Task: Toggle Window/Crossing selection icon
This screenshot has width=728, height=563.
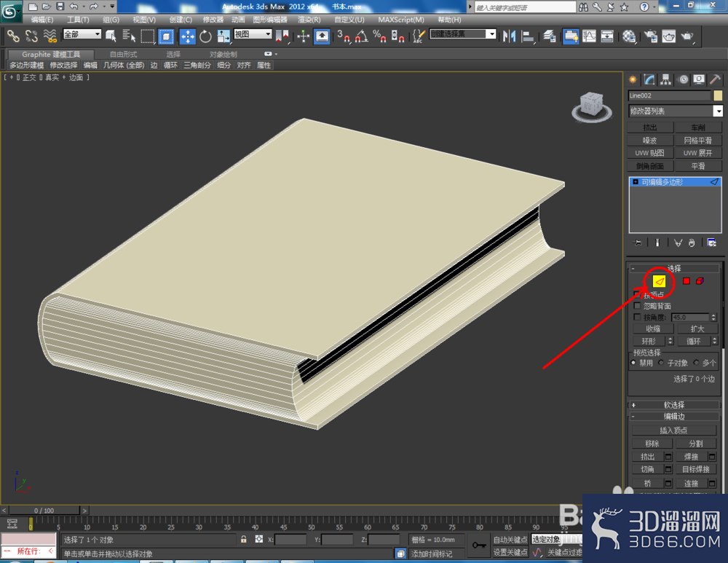Action: click(166, 36)
